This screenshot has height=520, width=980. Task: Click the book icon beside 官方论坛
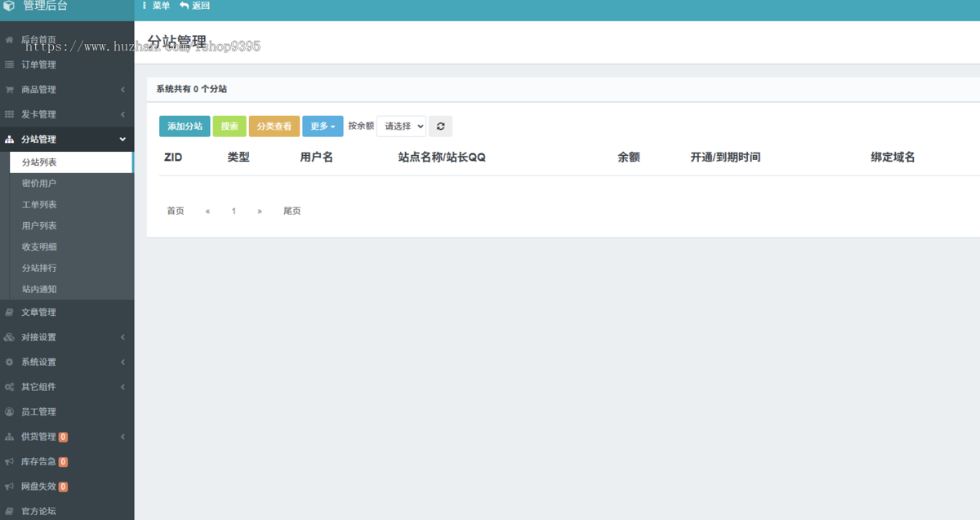pos(9,511)
